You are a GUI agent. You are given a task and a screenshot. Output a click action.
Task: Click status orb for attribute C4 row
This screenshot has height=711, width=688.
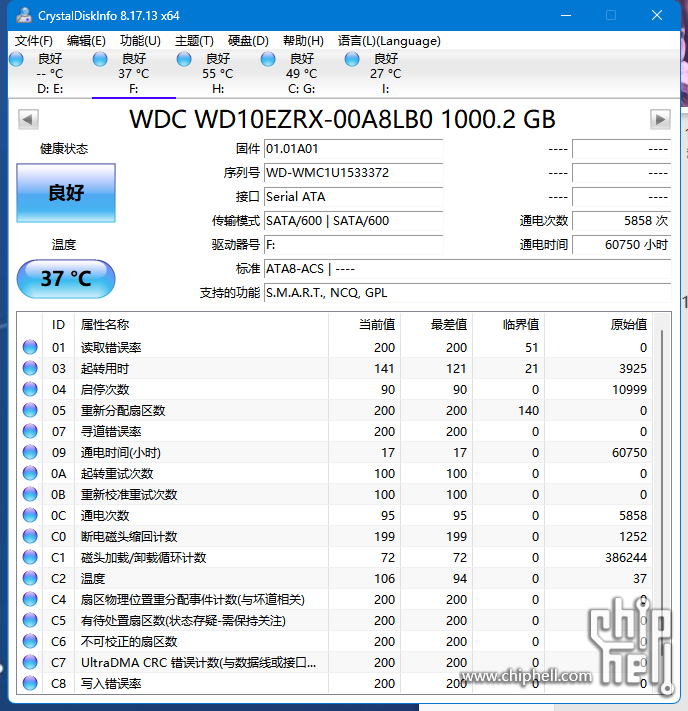[x=30, y=599]
